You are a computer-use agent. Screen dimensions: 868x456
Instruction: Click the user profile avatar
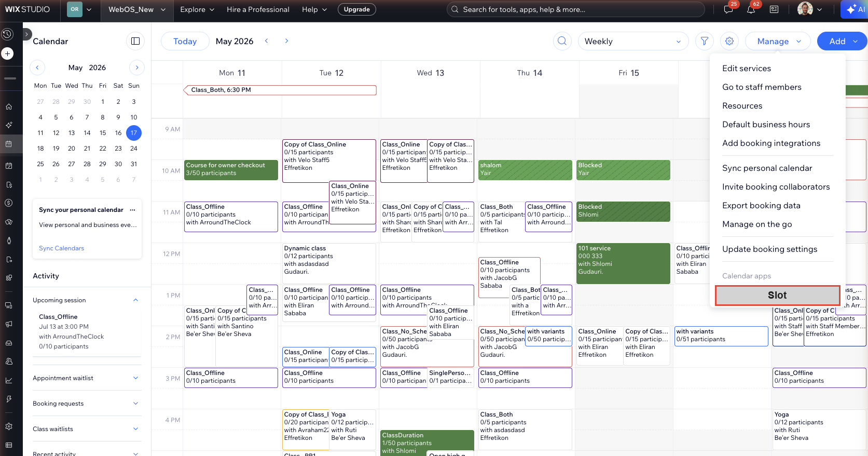[x=805, y=9]
